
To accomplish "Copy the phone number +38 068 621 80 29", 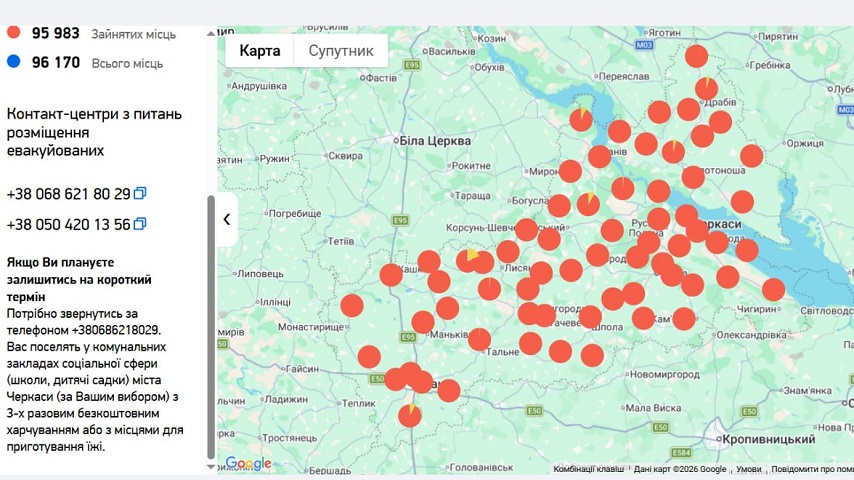I will click(x=140, y=194).
